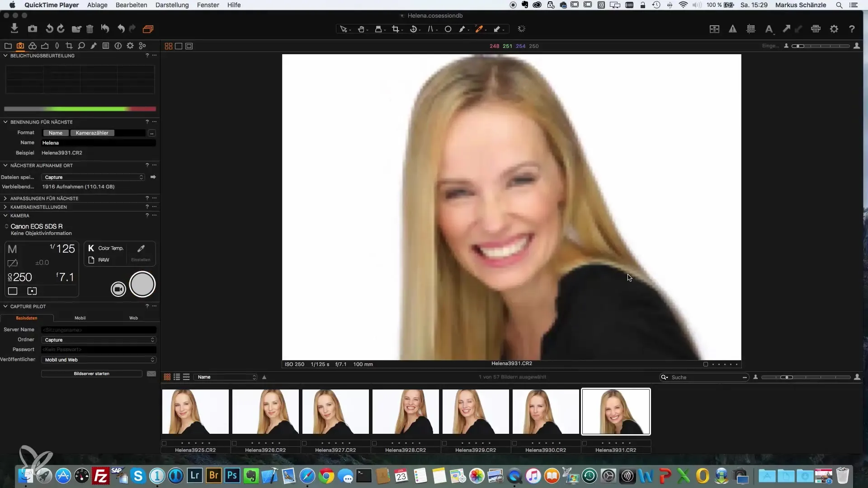Screen dimensions: 868x488
Task: Click the Kamerazähler token in Format field
Action: coord(92,133)
